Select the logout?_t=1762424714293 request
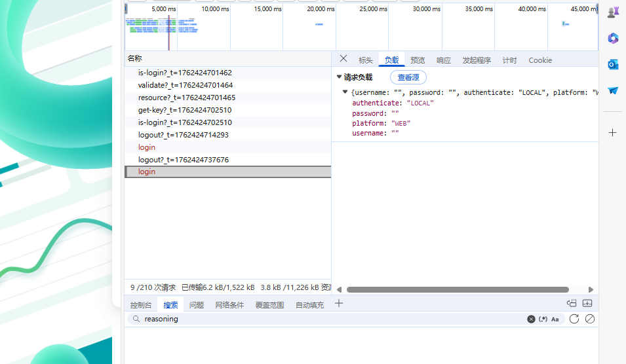 (x=183, y=135)
